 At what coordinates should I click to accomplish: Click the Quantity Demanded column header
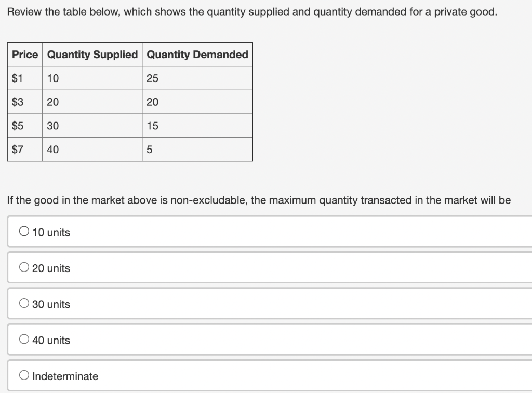196,55
